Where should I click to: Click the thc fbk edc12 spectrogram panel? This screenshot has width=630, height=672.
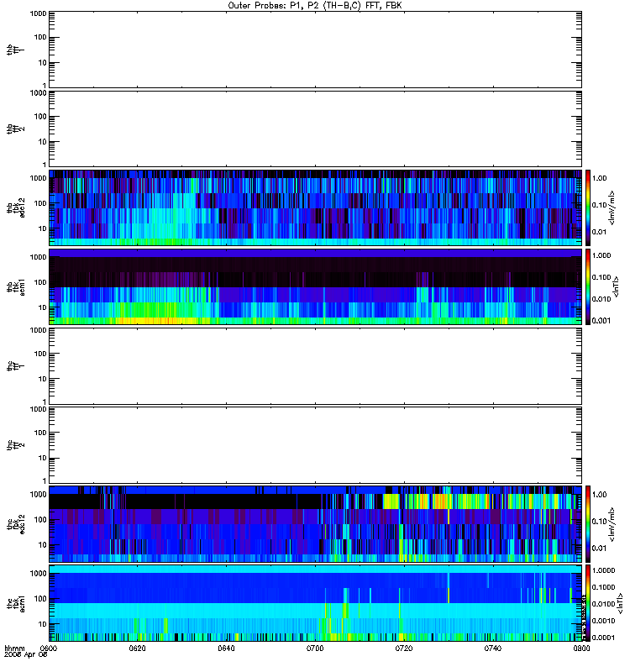[315, 524]
